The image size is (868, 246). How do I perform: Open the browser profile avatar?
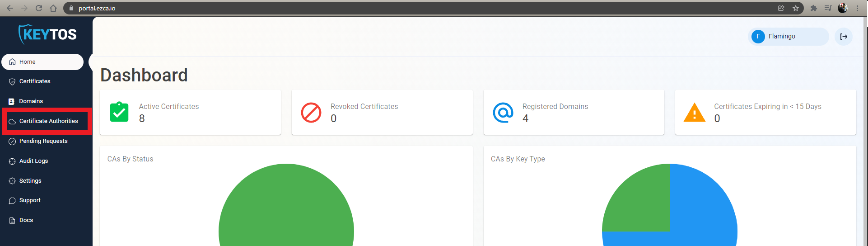(843, 8)
